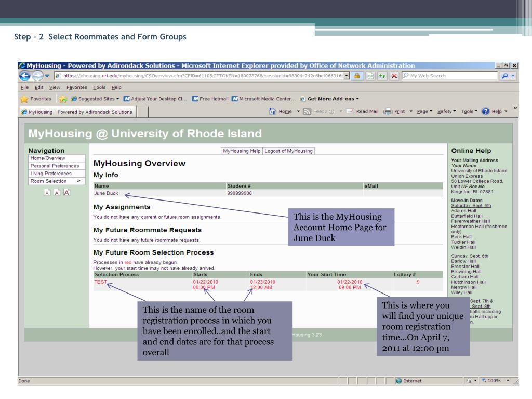Open the Tools menu in menu bar
The image size is (532, 399).
tap(99, 87)
